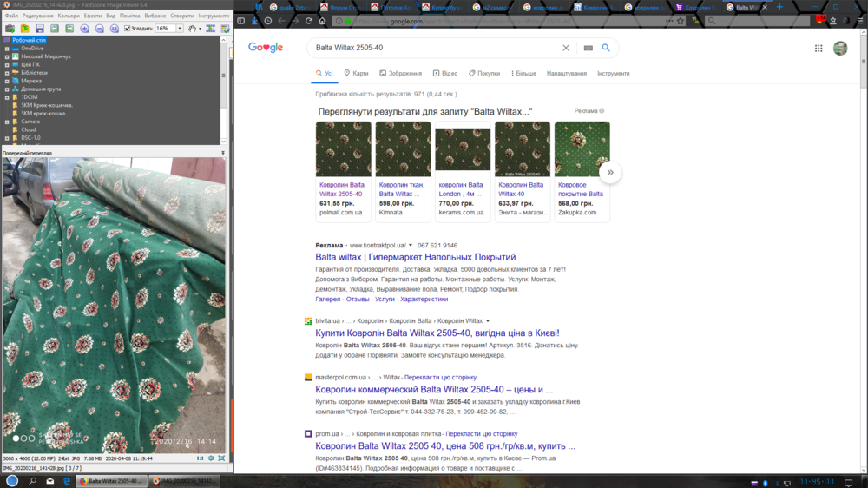
Task: Toggle the Згладить smoothing checkbox
Action: 128,29
